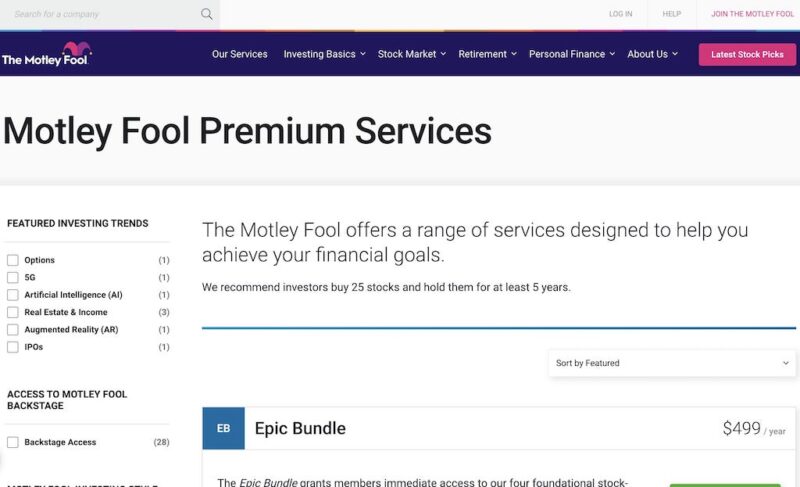Expand the Retirement navigation menu
The width and height of the screenshot is (800, 487).
(487, 54)
